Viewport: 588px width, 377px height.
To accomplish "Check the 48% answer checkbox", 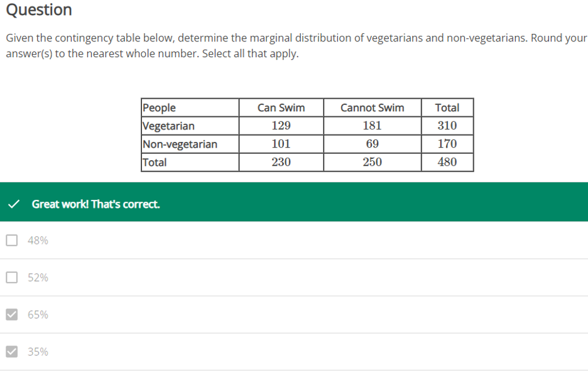I will click(x=12, y=240).
